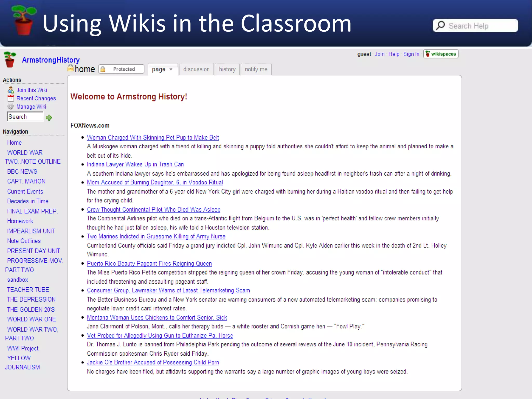Image resolution: width=532 pixels, height=399 pixels.
Task: Click the Recent Changes calendar icon
Action: click(x=11, y=98)
